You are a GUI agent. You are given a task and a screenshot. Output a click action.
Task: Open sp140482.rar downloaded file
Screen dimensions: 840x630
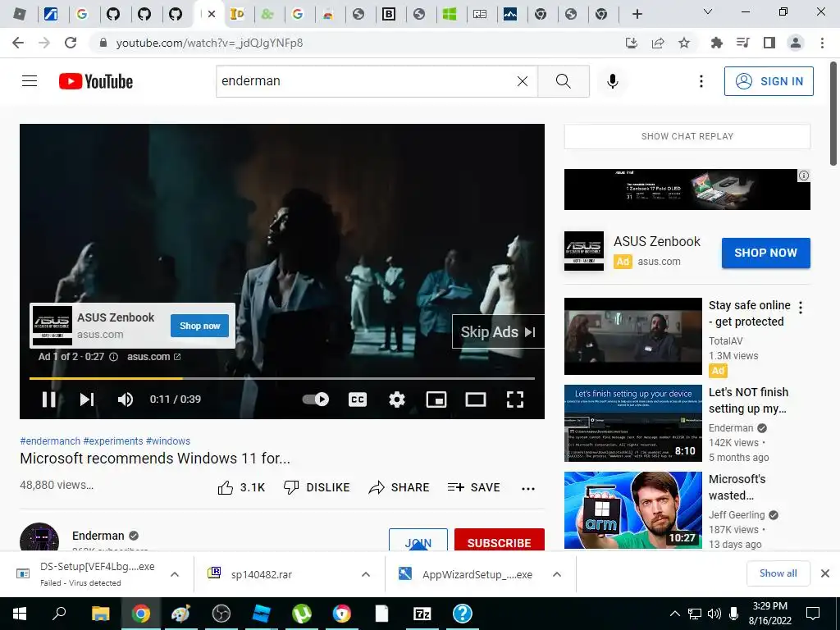(x=262, y=575)
